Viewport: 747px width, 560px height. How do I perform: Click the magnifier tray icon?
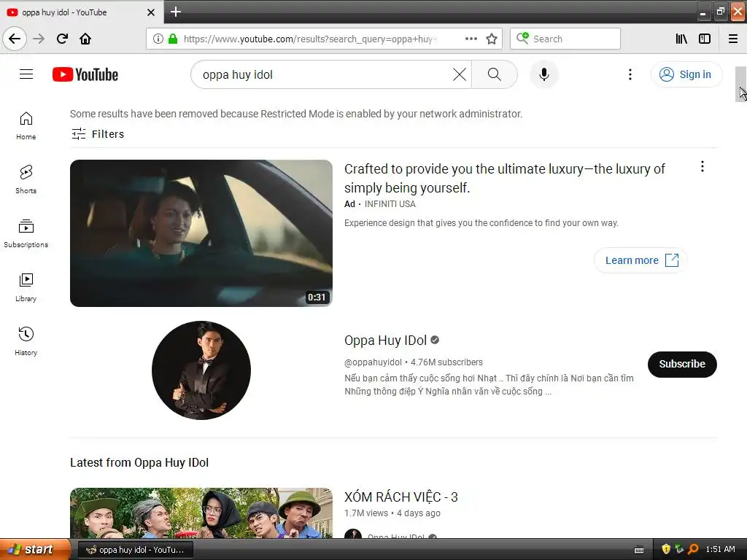[x=693, y=549]
